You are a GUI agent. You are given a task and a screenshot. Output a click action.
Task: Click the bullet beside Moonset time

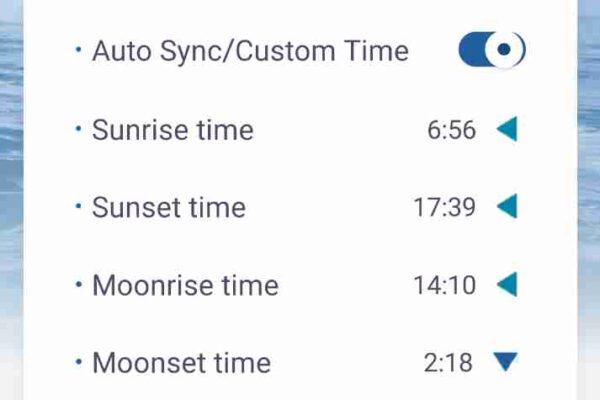78,362
